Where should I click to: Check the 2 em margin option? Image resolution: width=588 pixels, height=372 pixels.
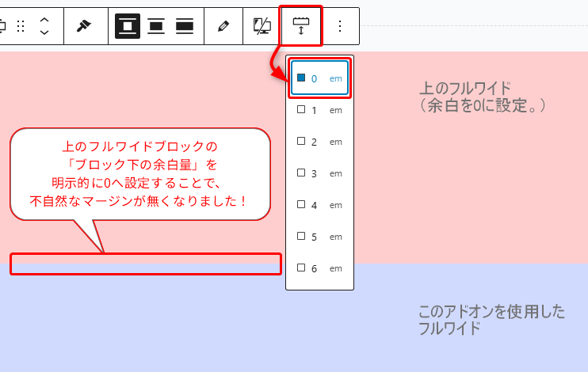tap(319, 142)
